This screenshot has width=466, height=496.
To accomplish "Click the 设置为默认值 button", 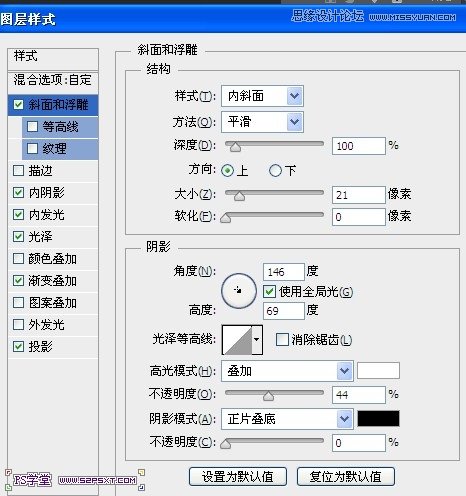I will [x=238, y=477].
